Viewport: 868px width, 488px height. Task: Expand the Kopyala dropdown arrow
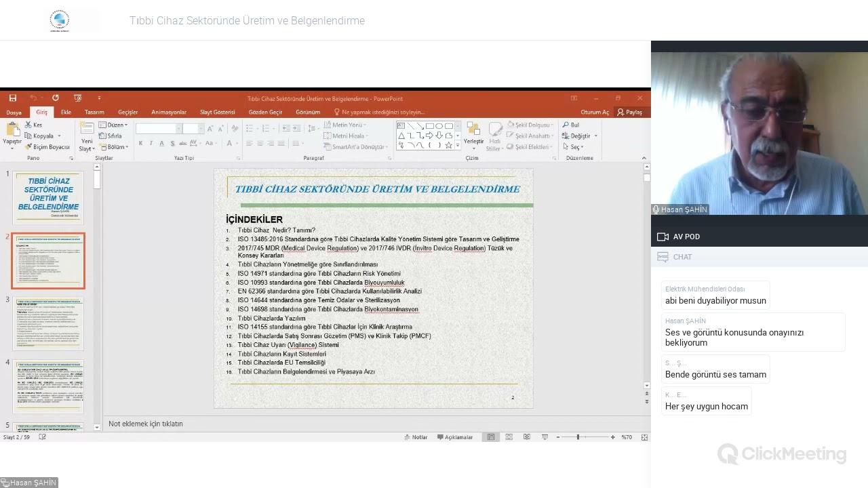(x=59, y=136)
